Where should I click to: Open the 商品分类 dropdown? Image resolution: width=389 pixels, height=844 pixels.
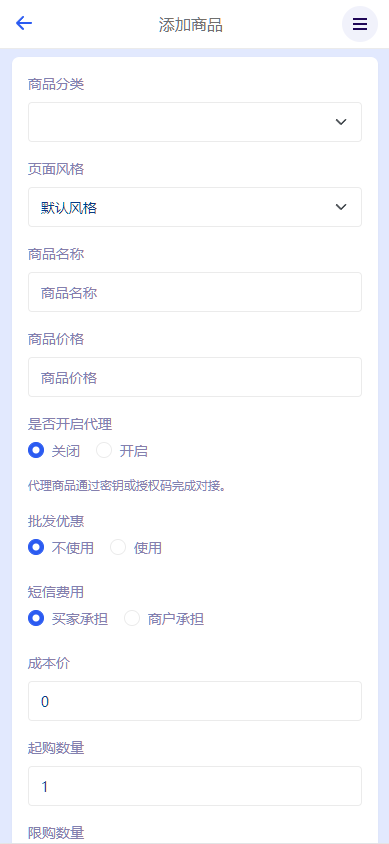pyautogui.click(x=195, y=122)
